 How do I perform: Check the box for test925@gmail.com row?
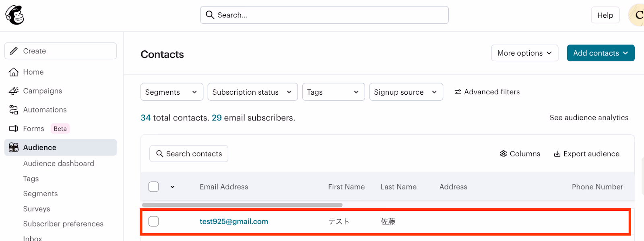click(x=154, y=221)
